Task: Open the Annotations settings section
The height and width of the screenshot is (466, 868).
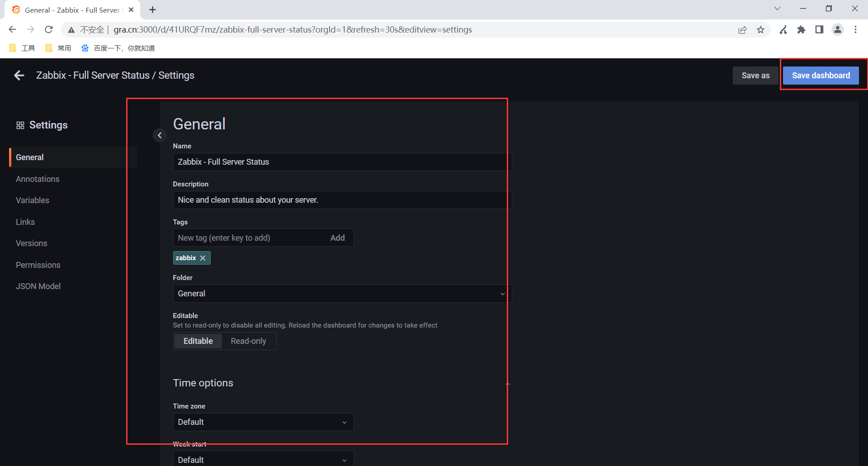Action: (38, 179)
